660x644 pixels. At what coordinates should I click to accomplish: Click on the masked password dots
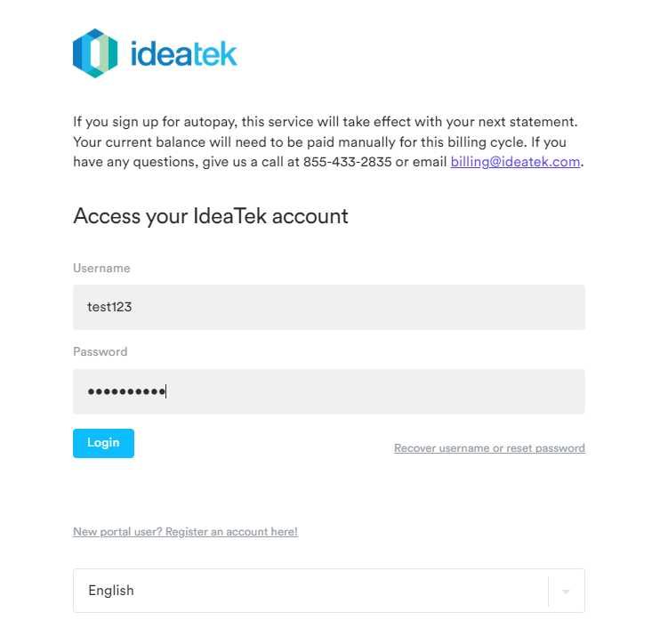126,392
